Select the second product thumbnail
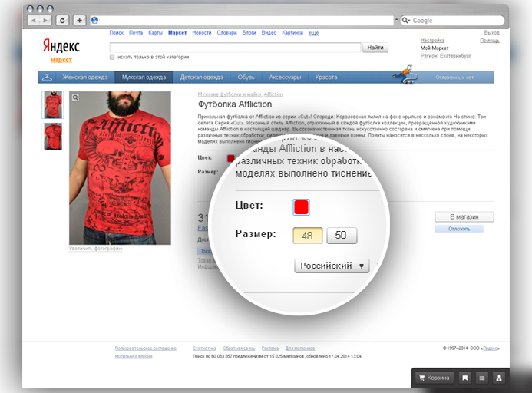The width and height of the screenshot is (532, 393). coord(53,137)
